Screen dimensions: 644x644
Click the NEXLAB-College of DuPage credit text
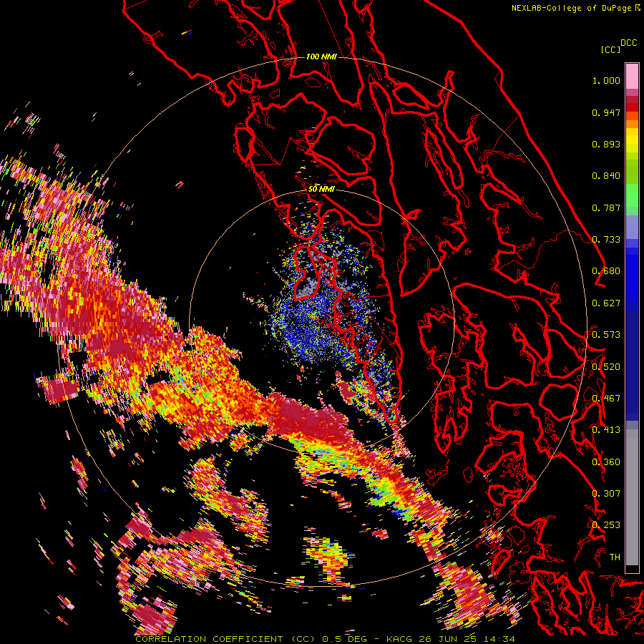click(572, 8)
